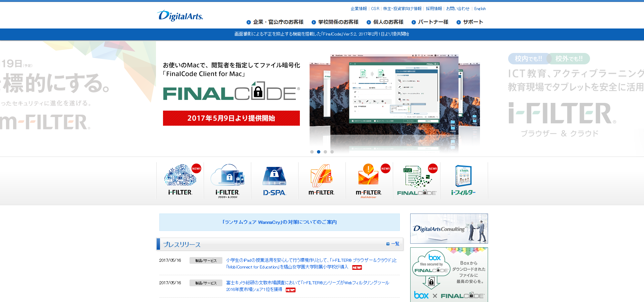Open the 企業・官公庁のお客様 menu

coord(278,21)
